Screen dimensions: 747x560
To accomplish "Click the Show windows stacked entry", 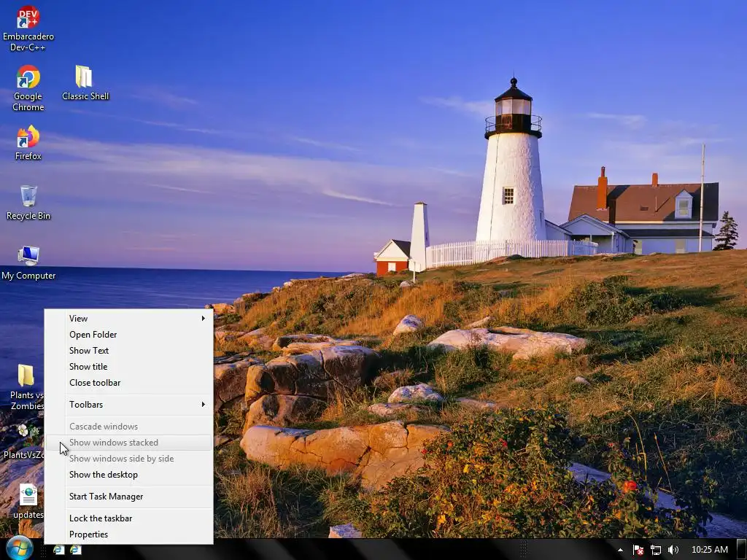I will coord(129,443).
